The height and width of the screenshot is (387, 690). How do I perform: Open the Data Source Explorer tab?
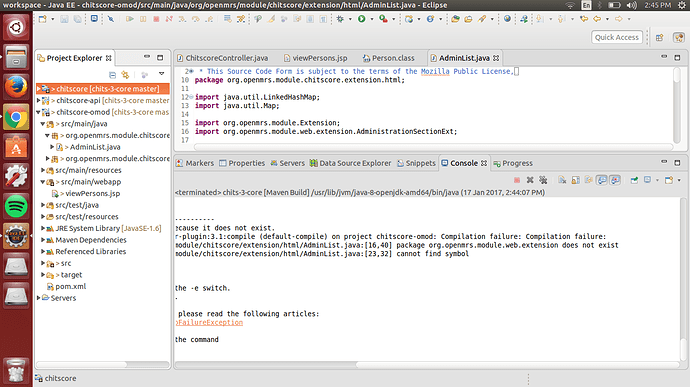pos(350,163)
